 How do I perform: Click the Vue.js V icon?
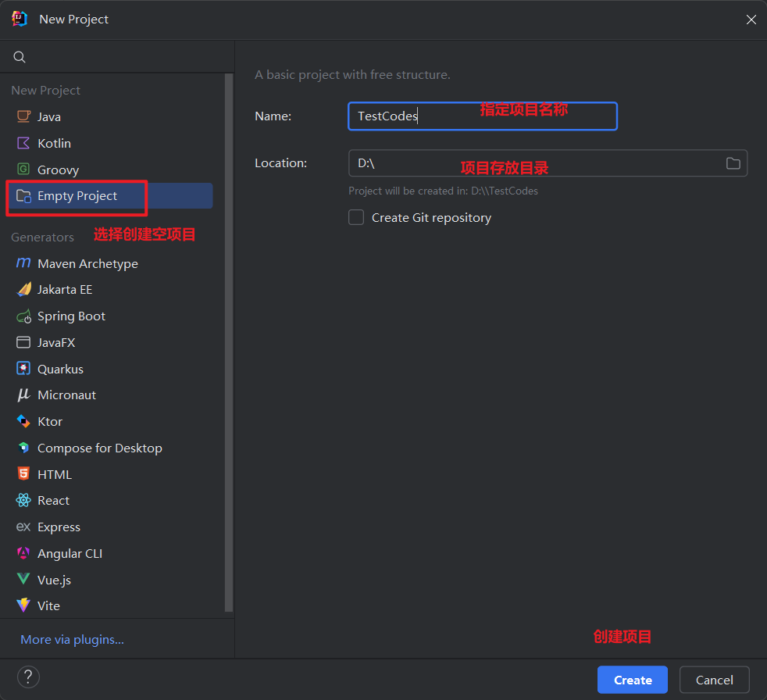[x=23, y=579]
